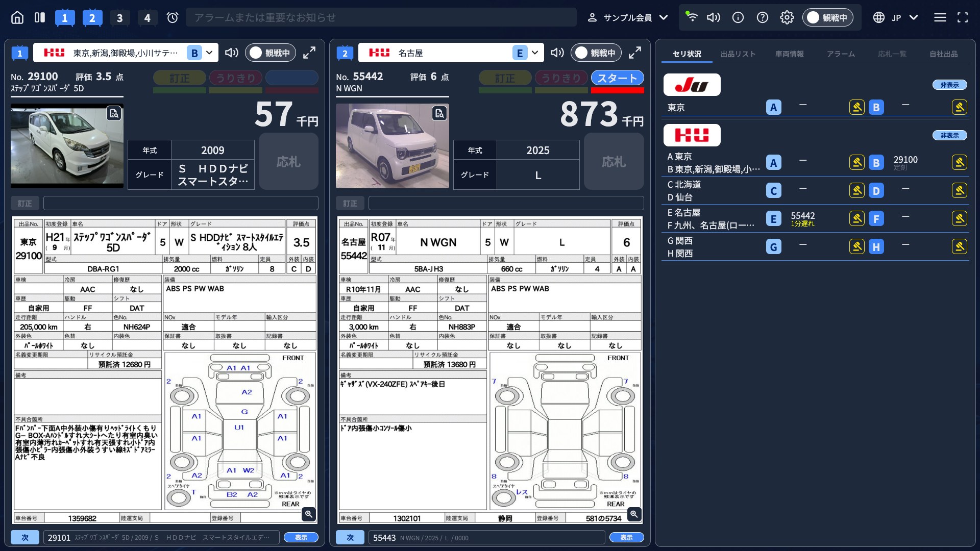
Task: Open the help question mark icon
Action: 763,18
